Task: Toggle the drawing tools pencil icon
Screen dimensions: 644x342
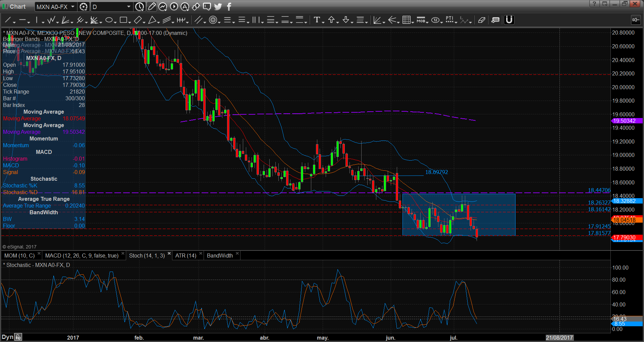Action: pyautogui.click(x=152, y=6)
